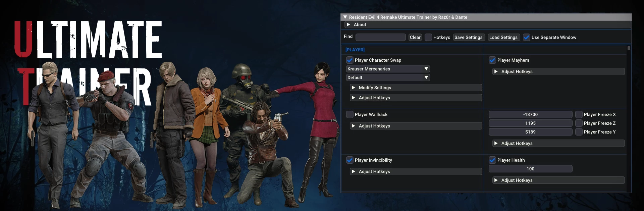Expand the About section arrow

tap(348, 24)
